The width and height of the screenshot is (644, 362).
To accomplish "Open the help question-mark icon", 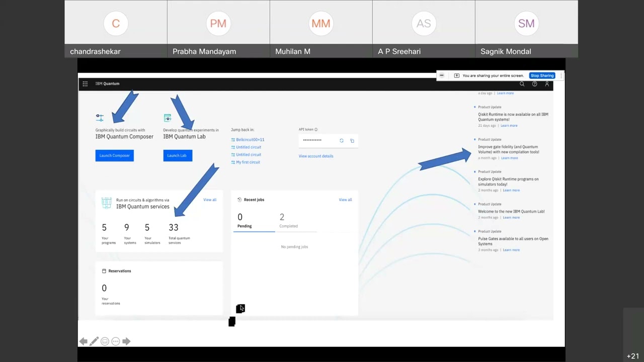I will click(x=534, y=84).
